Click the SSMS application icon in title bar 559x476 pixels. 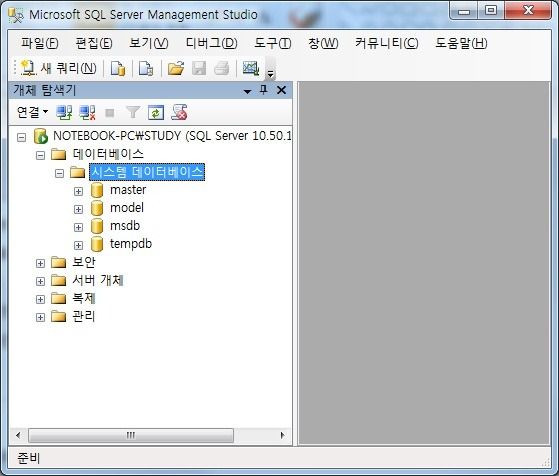pos(16,15)
